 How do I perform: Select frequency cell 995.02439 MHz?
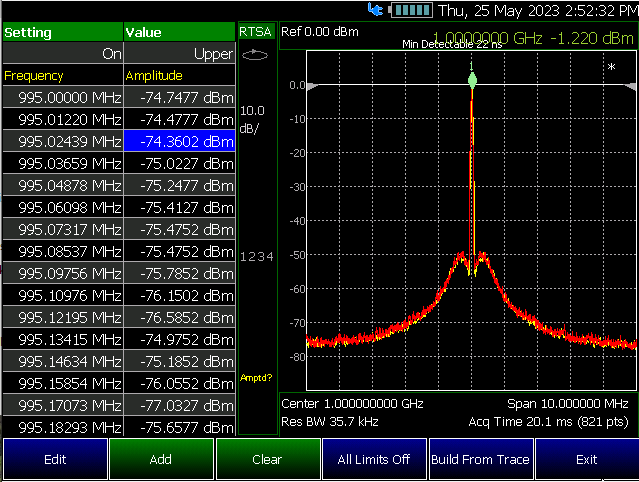[63, 141]
